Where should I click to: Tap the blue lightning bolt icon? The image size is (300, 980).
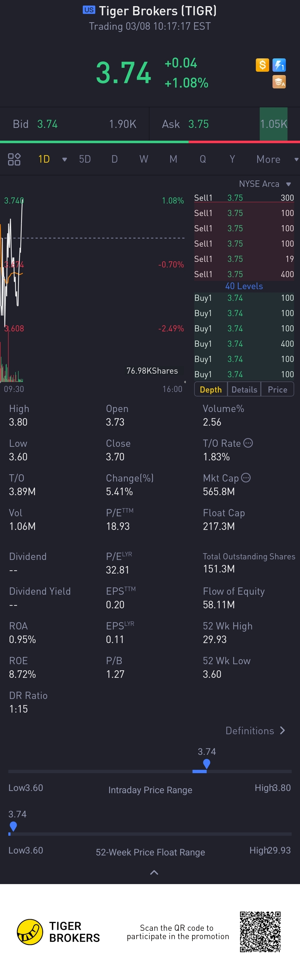[x=279, y=65]
